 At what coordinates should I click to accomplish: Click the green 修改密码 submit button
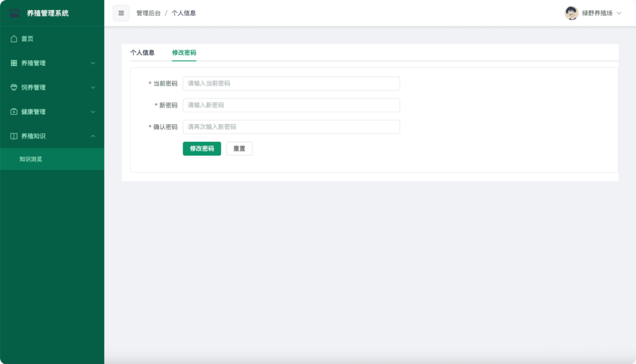[x=201, y=148]
